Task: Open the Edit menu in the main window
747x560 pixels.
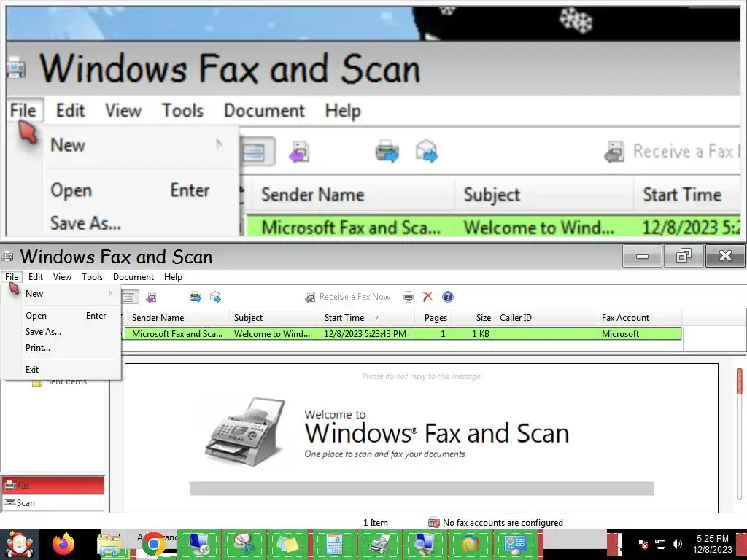Action: click(36, 277)
